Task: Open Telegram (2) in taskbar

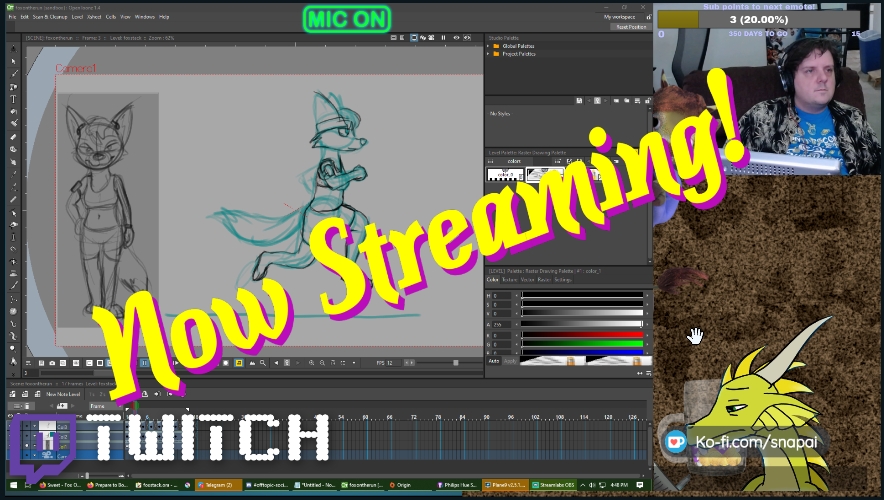Action: [x=218, y=485]
